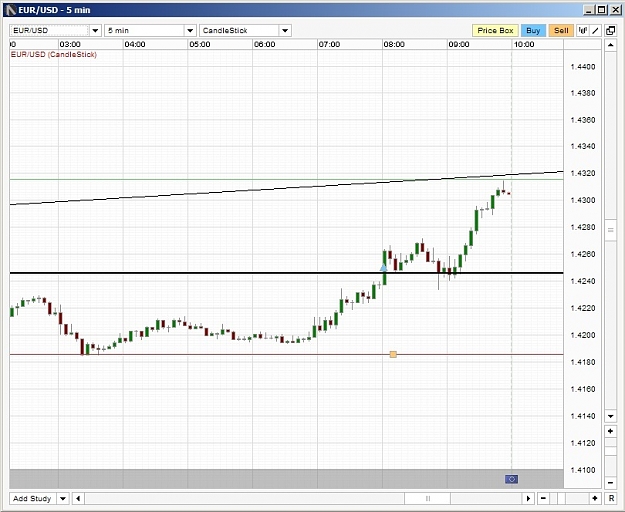The height and width of the screenshot is (512, 625).
Task: Click the detach chart window icon
Action: (610, 30)
